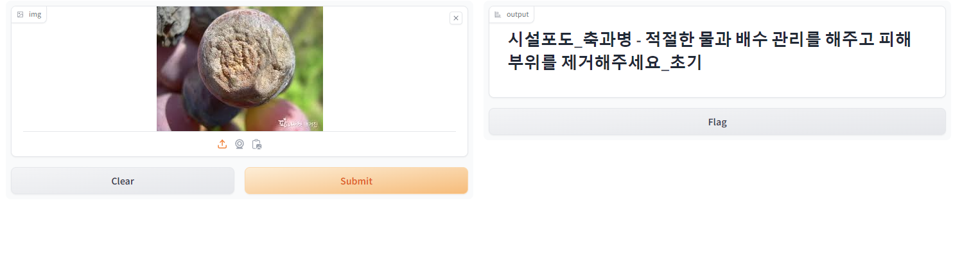This screenshot has height=279, width=980.
Task: Click blank space below the output text
Action: (x=717, y=86)
